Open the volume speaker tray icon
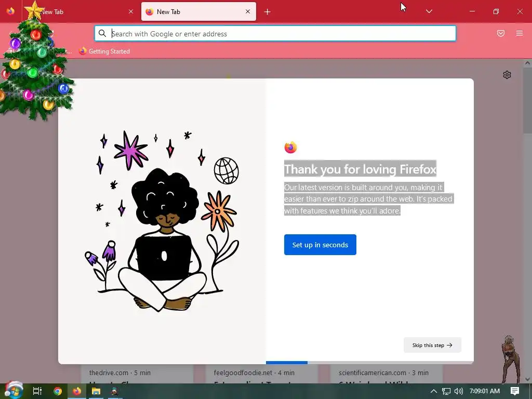Image resolution: width=532 pixels, height=399 pixels. click(458, 391)
